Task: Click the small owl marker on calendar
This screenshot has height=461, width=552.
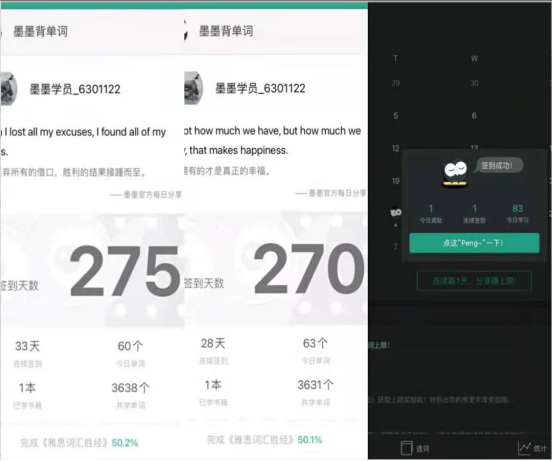Action: pos(396,212)
